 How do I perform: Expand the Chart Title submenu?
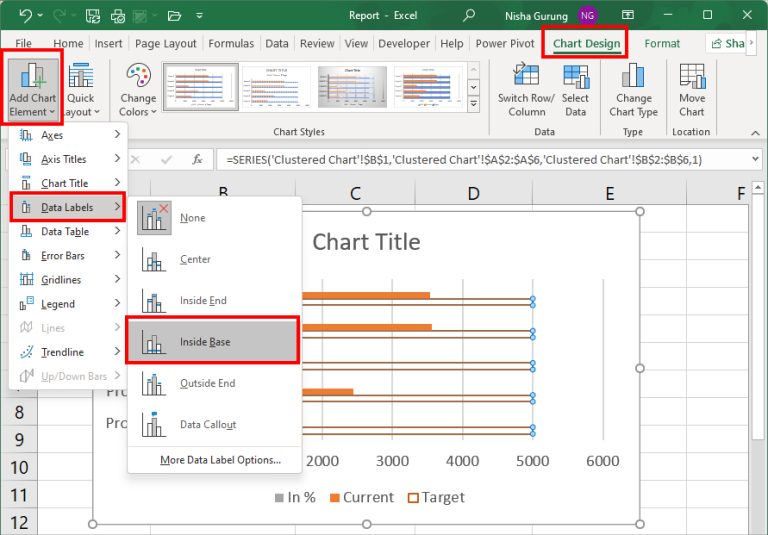tap(68, 183)
